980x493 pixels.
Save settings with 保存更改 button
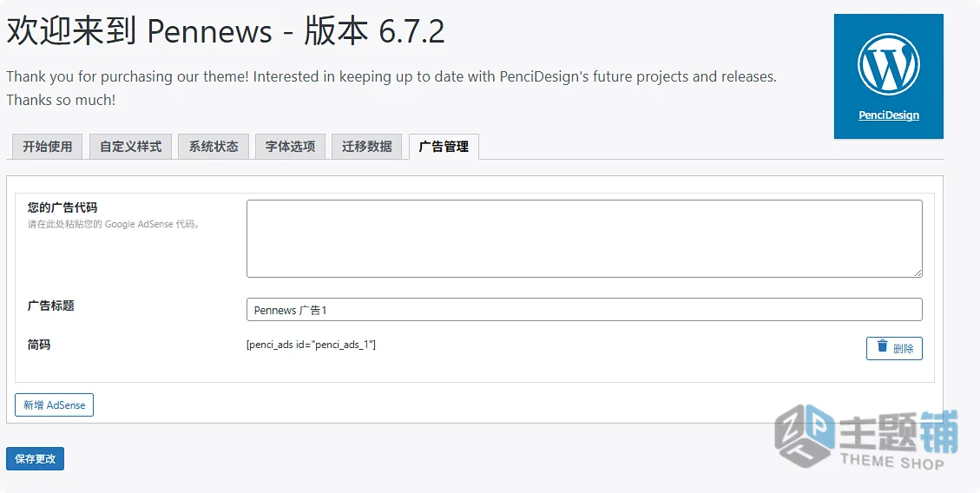(x=35, y=458)
